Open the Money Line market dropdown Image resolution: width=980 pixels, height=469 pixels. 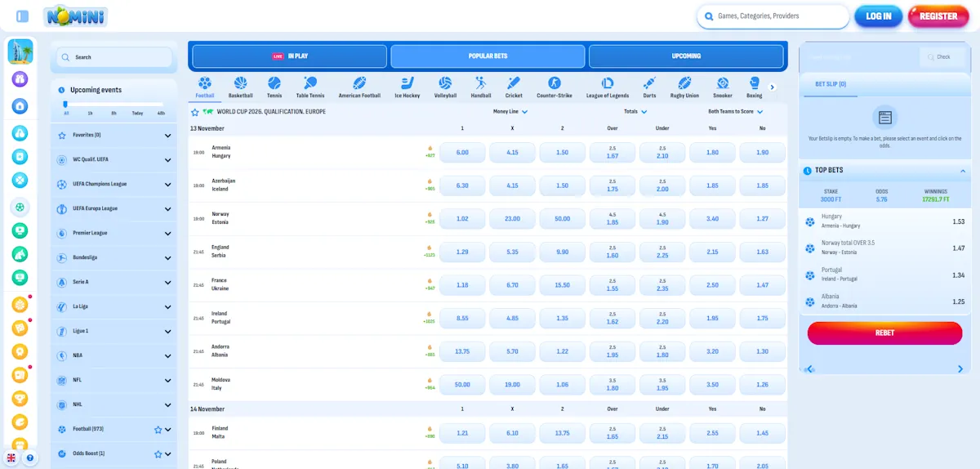510,112
